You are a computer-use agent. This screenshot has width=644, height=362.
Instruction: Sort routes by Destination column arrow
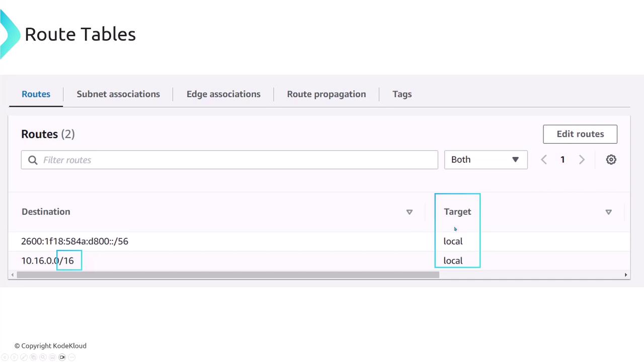409,212
